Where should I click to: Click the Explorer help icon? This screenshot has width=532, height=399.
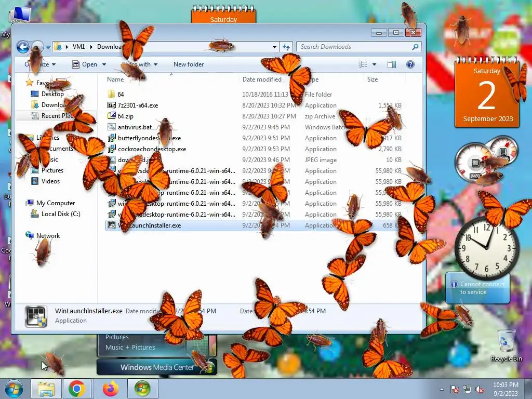[410, 64]
